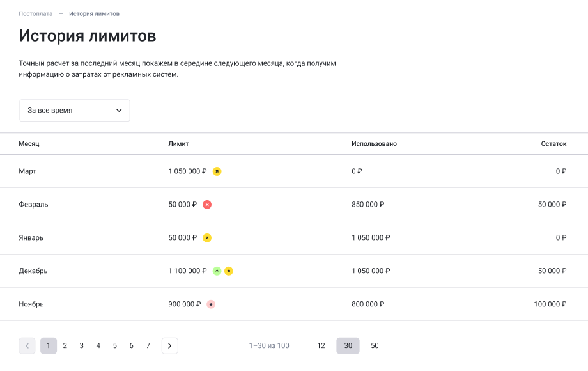Click the Использовано column header
The width and height of the screenshot is (588, 371).
374,144
